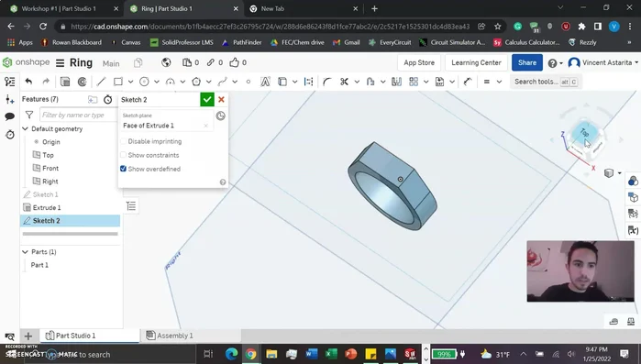
Task: Open the App Store button
Action: click(419, 62)
